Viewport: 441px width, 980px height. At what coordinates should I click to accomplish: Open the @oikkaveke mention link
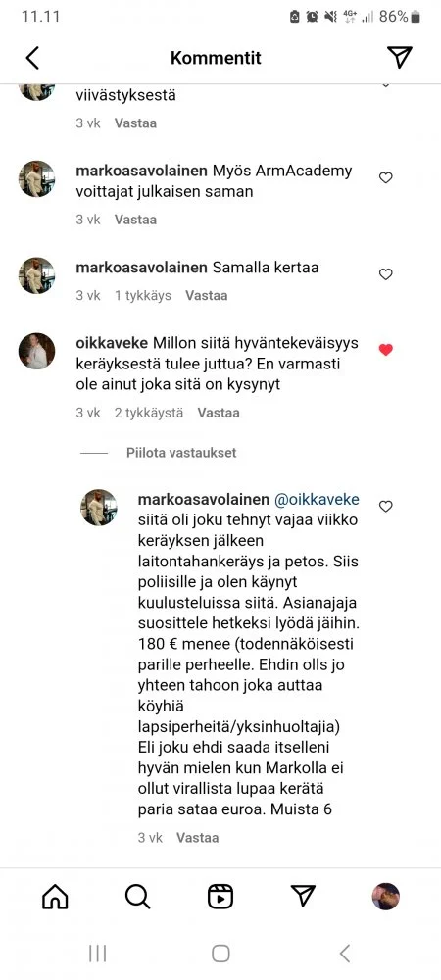click(x=317, y=500)
